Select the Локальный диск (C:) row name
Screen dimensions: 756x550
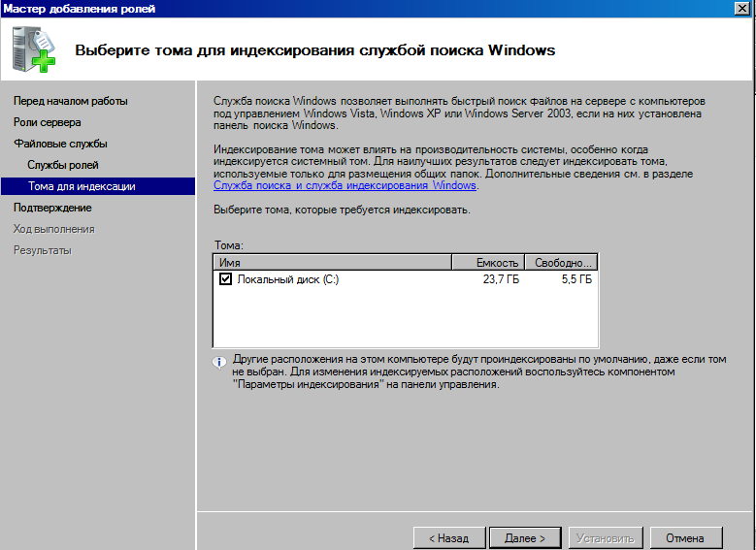click(288, 279)
